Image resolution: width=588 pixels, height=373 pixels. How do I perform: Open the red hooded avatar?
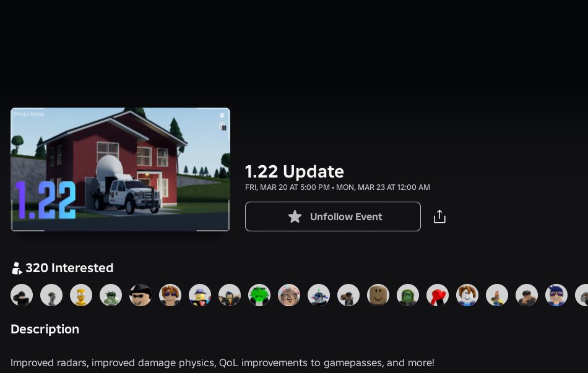pyautogui.click(x=437, y=295)
